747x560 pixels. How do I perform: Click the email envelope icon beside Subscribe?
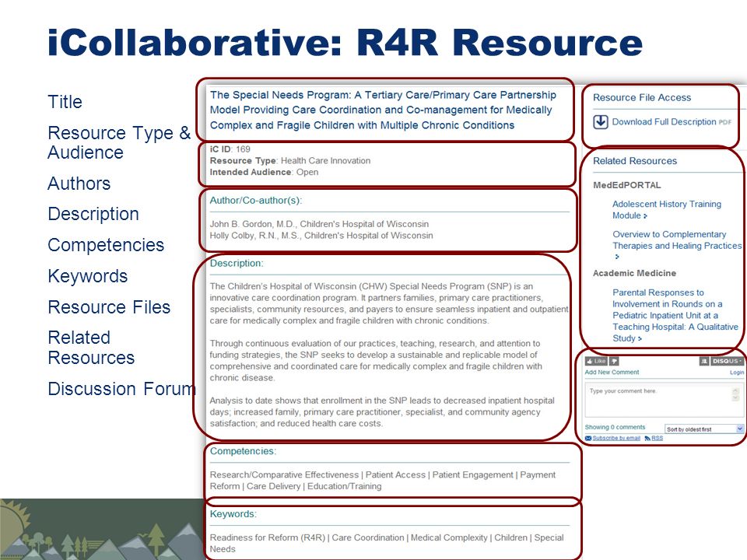click(588, 438)
